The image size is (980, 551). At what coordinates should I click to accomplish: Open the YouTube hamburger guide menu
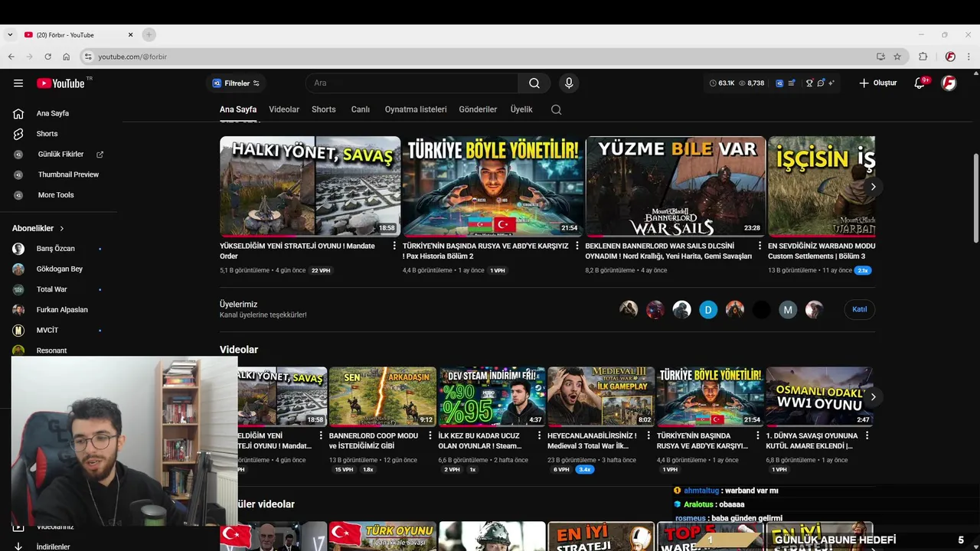(x=18, y=83)
